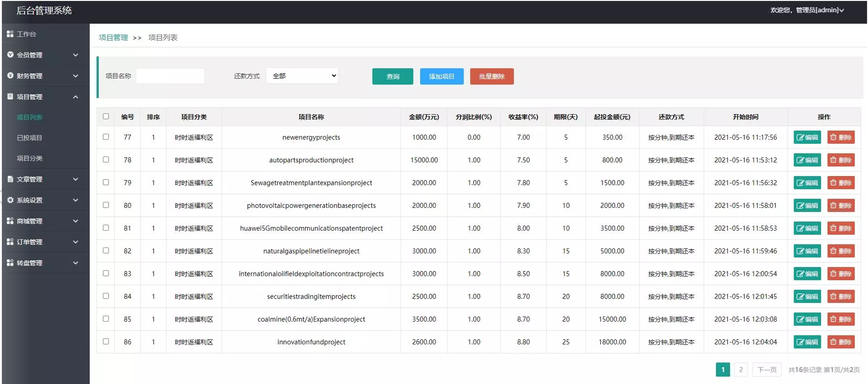Go to 项目分类 in the sidebar
This screenshot has height=384, width=868.
coord(29,158)
